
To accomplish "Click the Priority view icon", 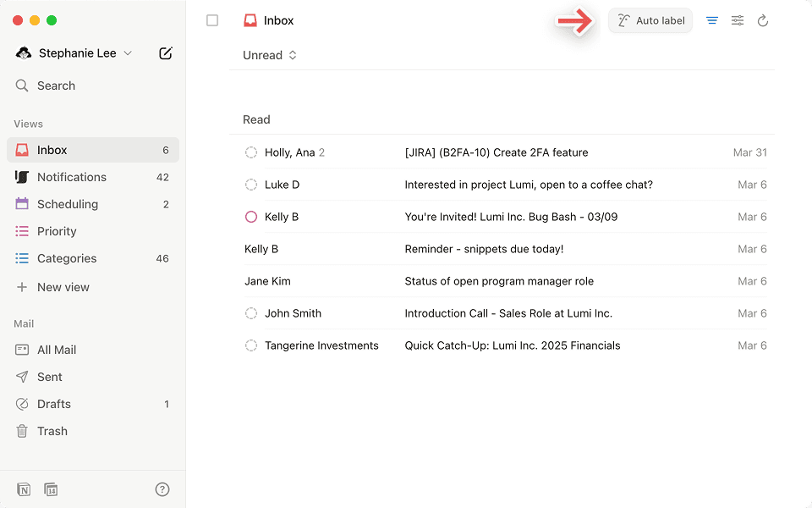I will click(x=20, y=231).
